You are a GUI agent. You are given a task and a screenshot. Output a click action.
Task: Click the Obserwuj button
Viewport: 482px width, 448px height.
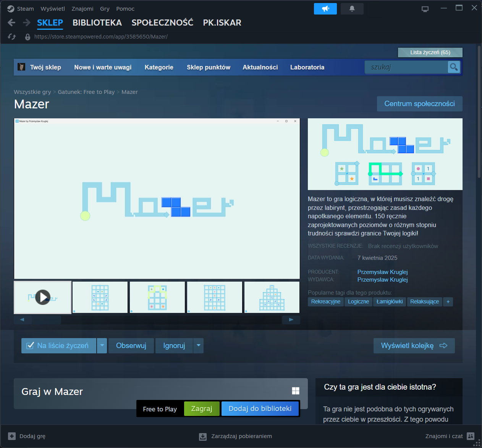point(131,346)
